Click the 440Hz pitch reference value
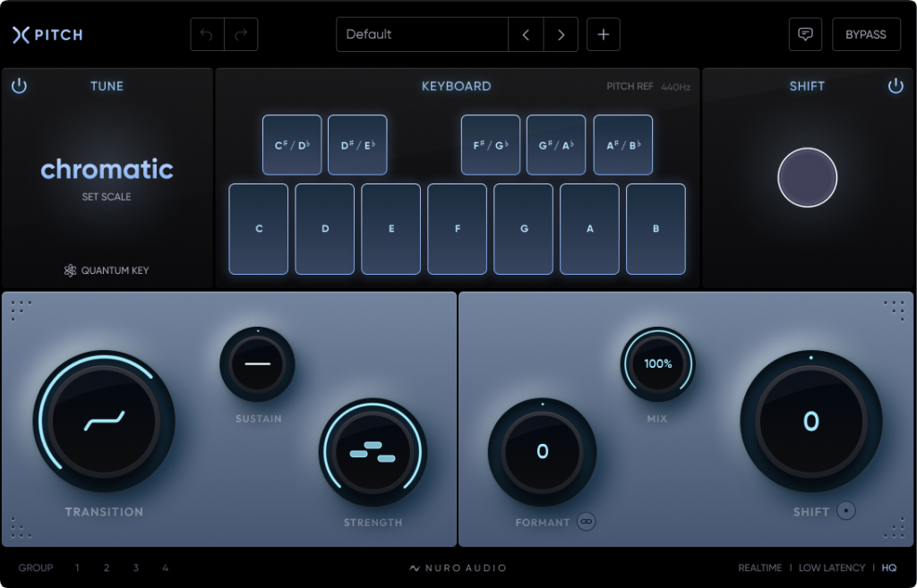Screen dimensions: 917x588 [x=675, y=87]
